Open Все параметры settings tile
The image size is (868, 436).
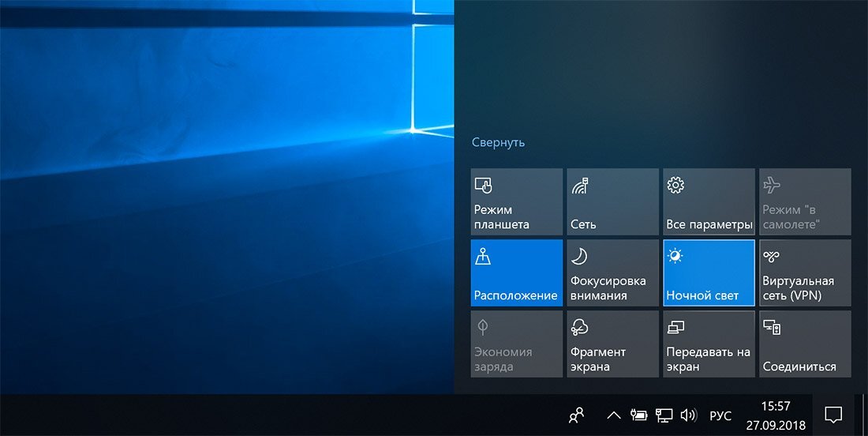point(709,201)
